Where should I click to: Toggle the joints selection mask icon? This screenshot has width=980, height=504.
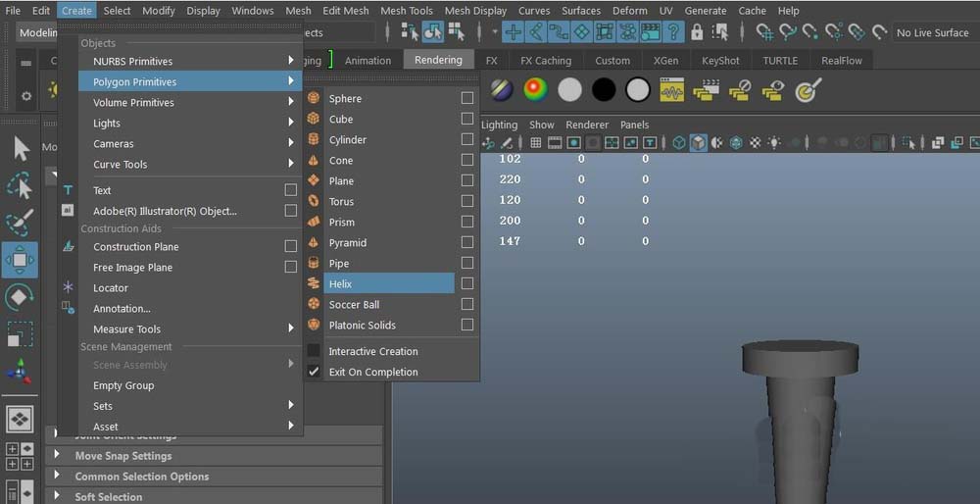pyautogui.click(x=536, y=32)
